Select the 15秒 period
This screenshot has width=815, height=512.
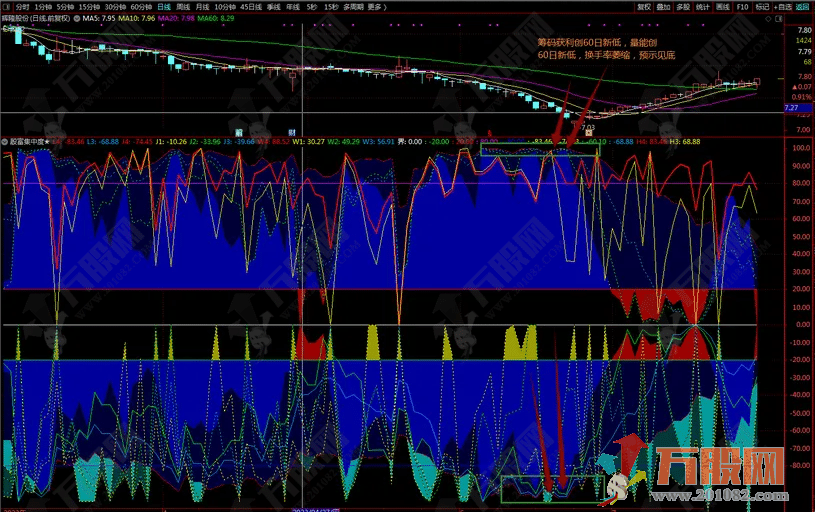(331, 7)
